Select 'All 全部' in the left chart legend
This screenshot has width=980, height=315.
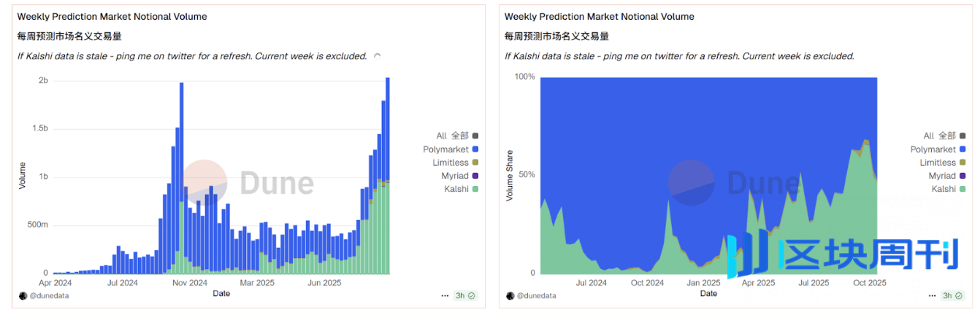(451, 136)
